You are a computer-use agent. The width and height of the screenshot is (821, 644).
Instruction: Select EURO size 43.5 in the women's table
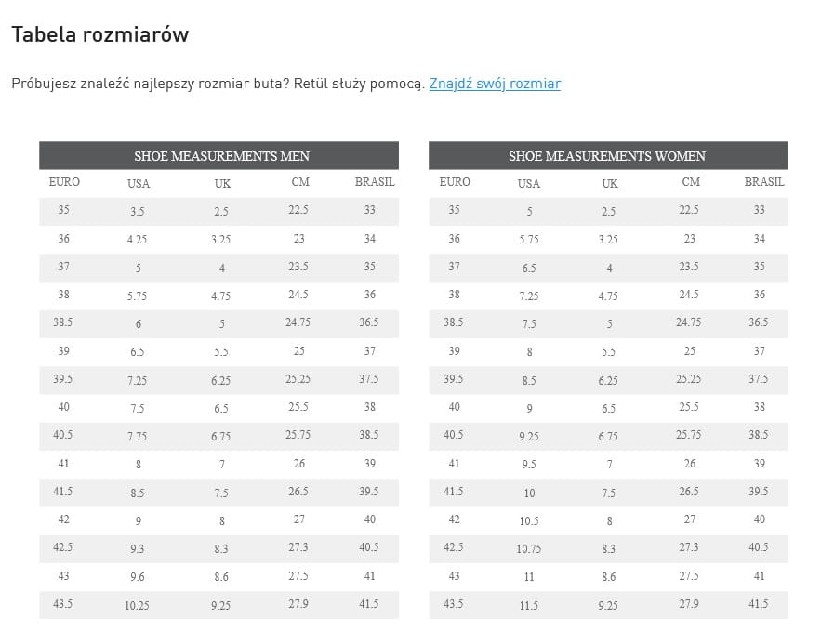(453, 604)
